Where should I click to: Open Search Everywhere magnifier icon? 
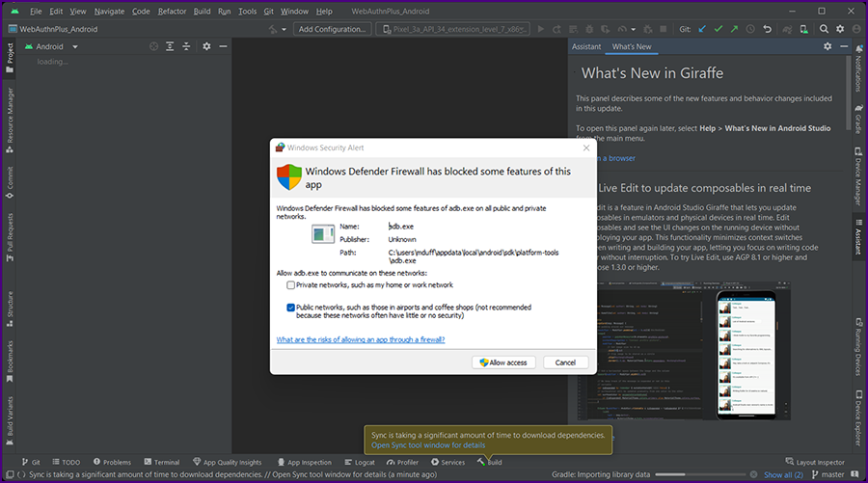[x=823, y=29]
